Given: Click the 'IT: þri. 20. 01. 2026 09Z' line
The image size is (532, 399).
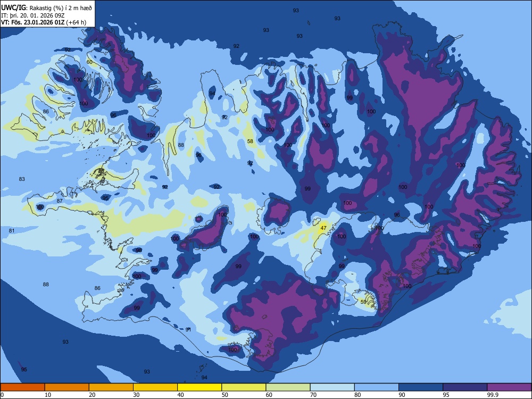Looking at the screenshot, I should pyautogui.click(x=33, y=15).
